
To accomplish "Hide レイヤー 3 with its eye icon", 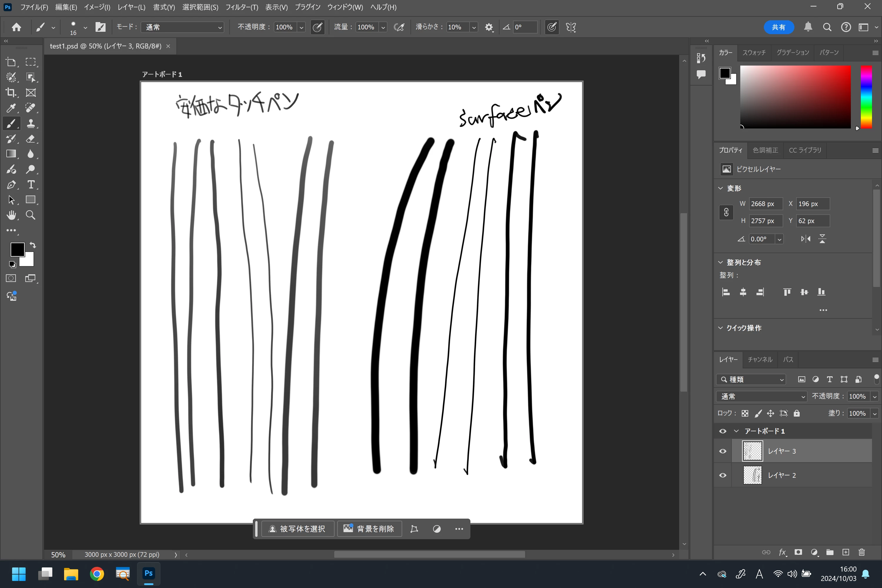I will pyautogui.click(x=723, y=451).
